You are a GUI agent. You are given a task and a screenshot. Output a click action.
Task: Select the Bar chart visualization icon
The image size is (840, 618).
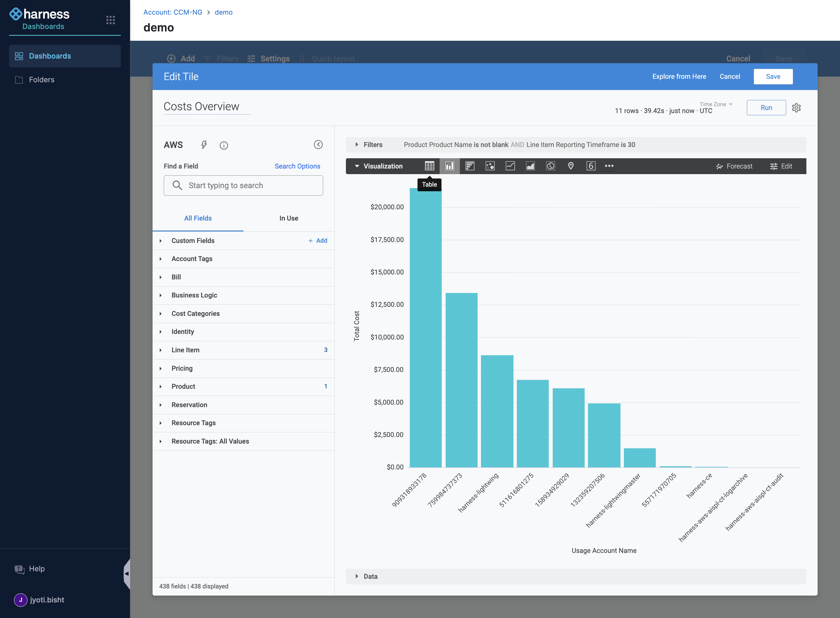(x=470, y=166)
